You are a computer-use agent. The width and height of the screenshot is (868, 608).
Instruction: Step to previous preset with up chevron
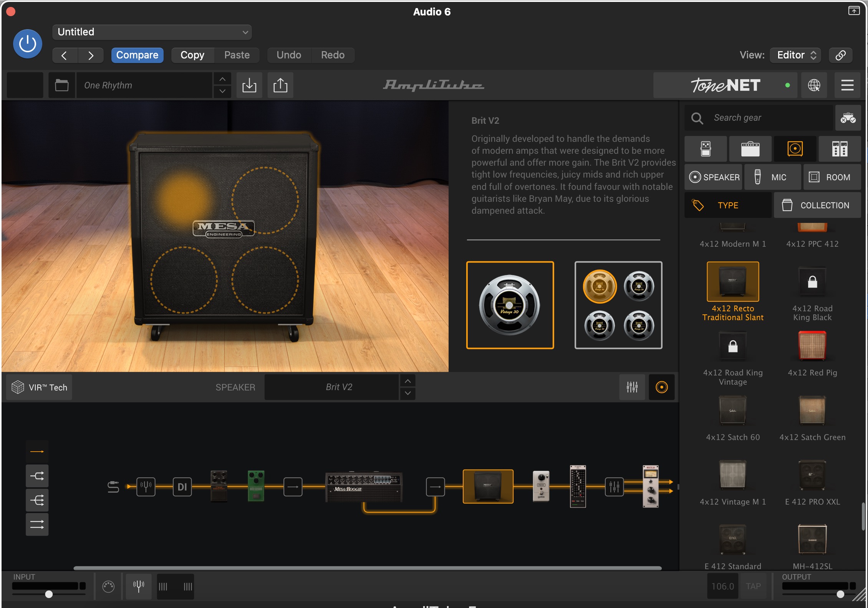pos(222,79)
